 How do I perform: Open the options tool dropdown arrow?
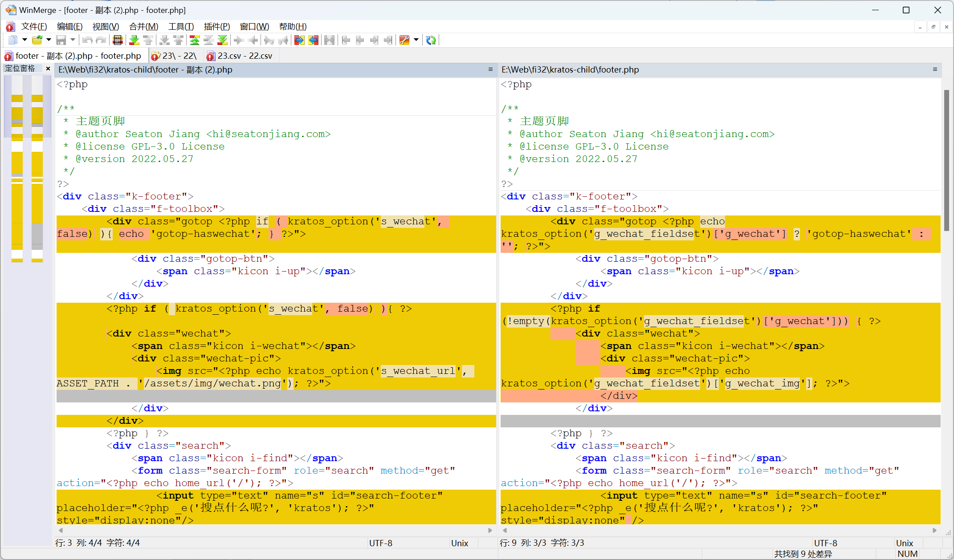pyautogui.click(x=416, y=40)
